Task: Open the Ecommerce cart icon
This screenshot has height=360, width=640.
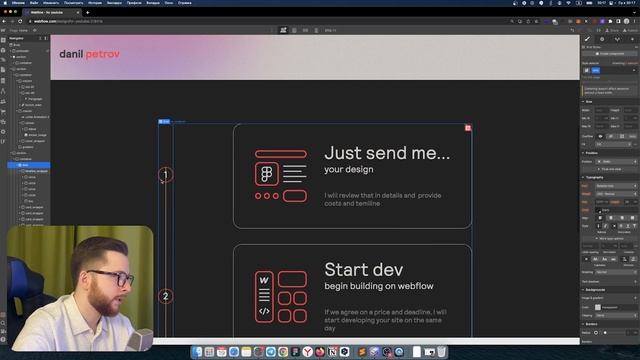Action: click(3, 111)
